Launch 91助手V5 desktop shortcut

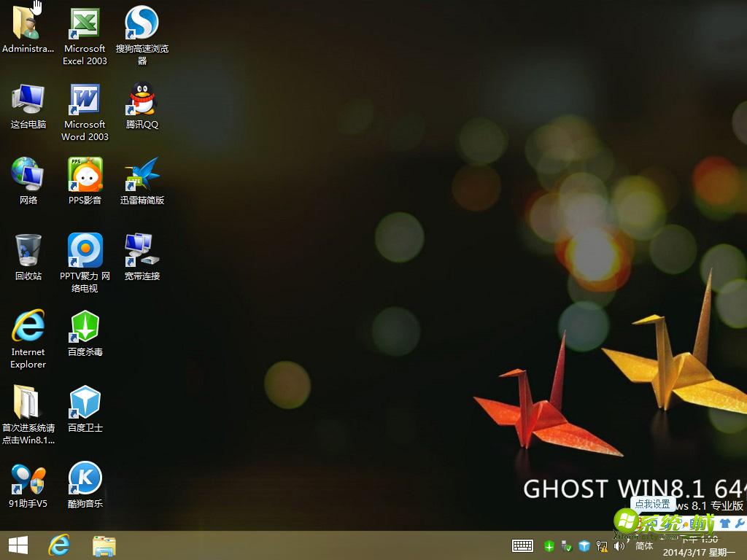tap(28, 479)
